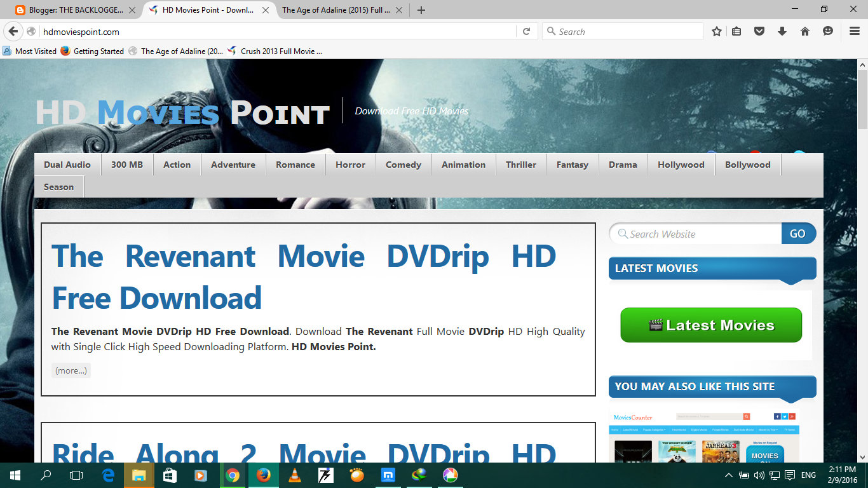Open the Action Center notification icon
The image size is (868, 488).
click(x=790, y=475)
